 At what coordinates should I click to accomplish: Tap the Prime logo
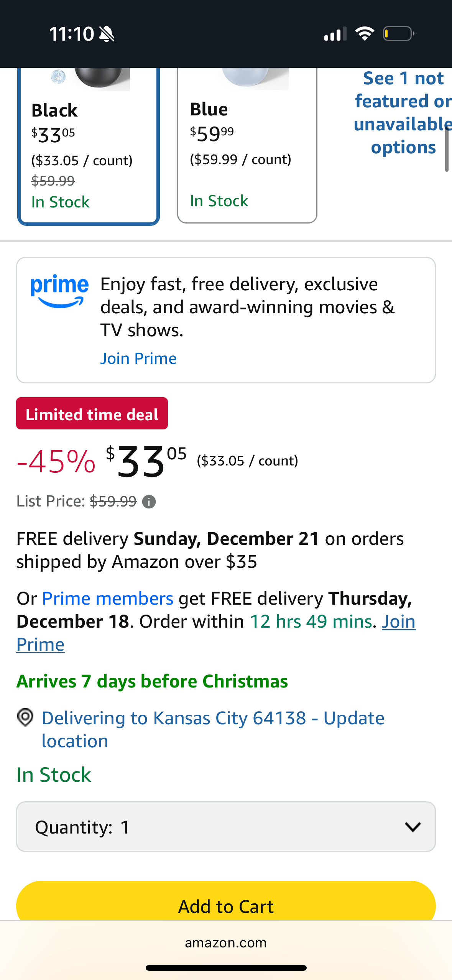[59, 291]
